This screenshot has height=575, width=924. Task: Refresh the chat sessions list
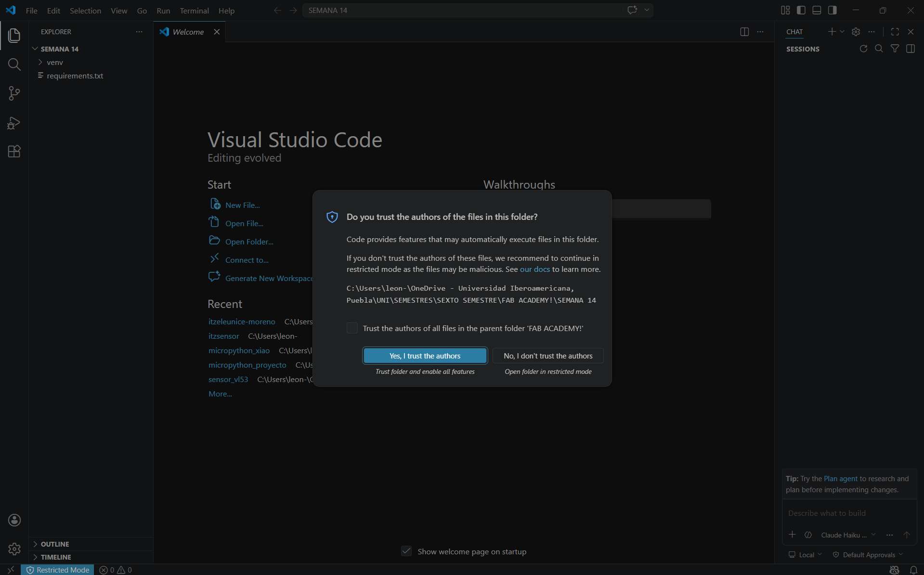pos(863,49)
